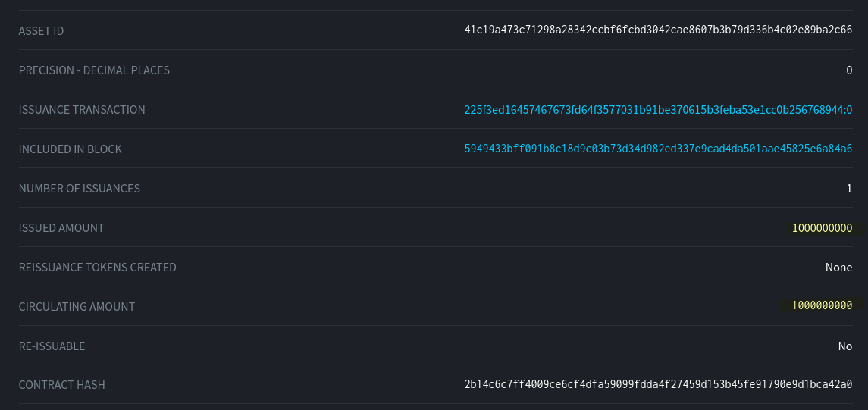Select the issued amount value 1000000000
Viewport: 868px width, 410px height.
[x=822, y=228]
